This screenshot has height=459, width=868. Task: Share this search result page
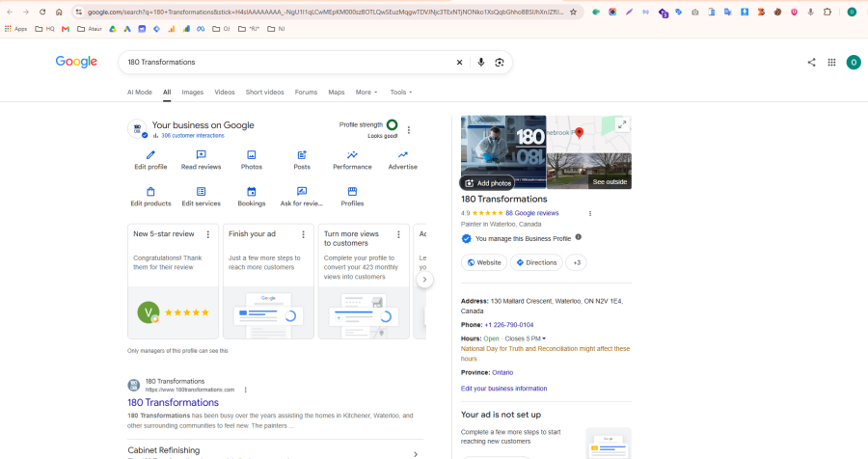click(x=811, y=63)
